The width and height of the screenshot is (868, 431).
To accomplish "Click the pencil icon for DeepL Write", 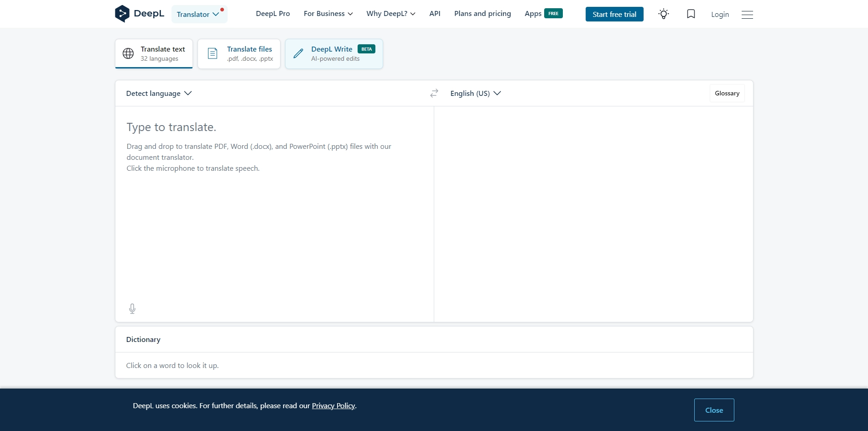I will (298, 53).
